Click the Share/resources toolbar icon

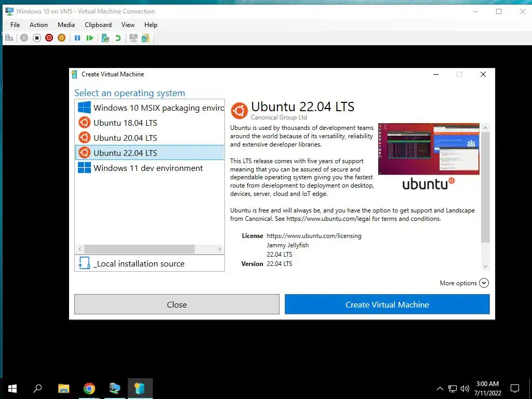[x=145, y=38]
